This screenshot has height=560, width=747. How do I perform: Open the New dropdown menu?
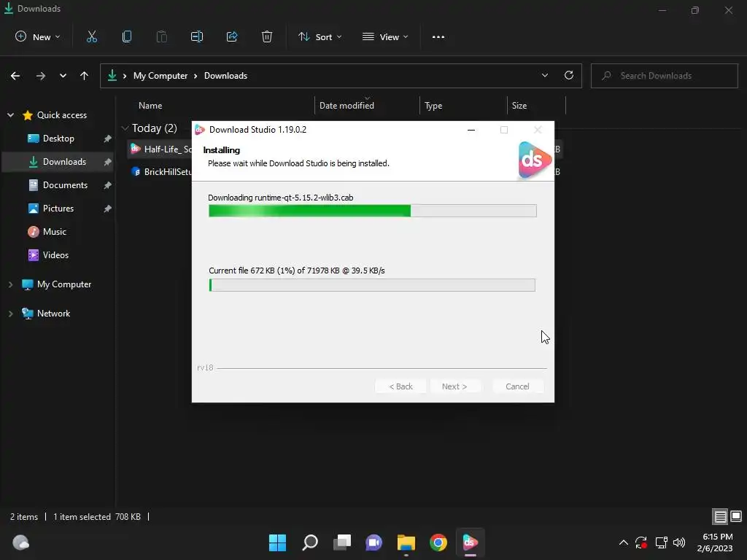[38, 36]
